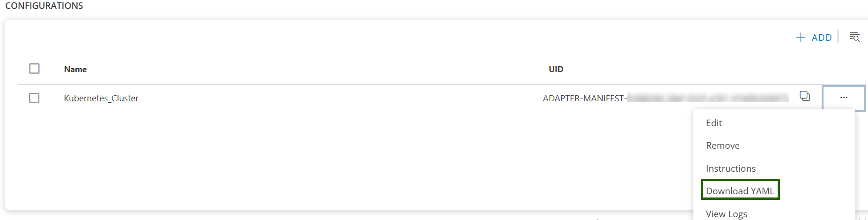Open the search filter list icon
868x220 pixels.
[x=854, y=37]
